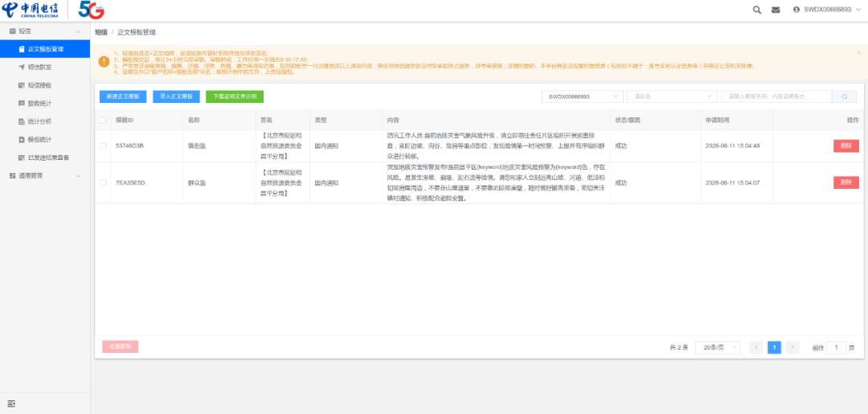
Task: Click the 内容 column header
Action: pos(393,120)
